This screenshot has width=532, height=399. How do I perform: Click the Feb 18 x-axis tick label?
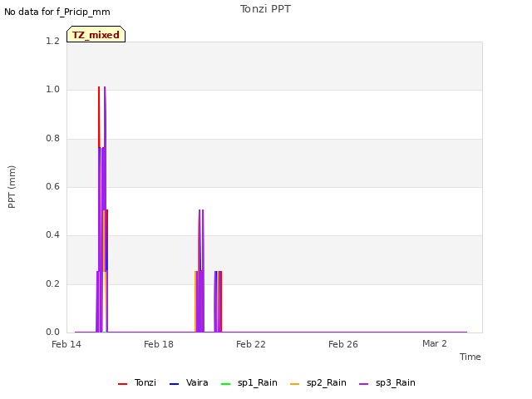coord(159,344)
